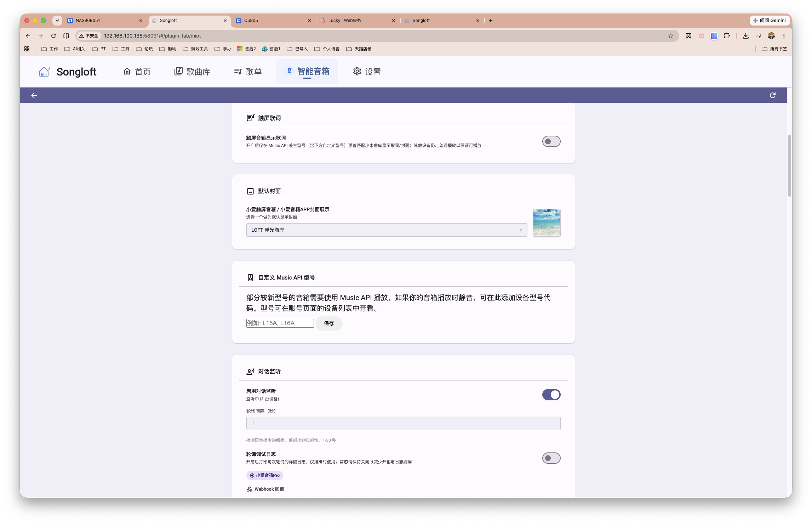
Task: Select the 小爱音箱Pro device chip
Action: 265,475
